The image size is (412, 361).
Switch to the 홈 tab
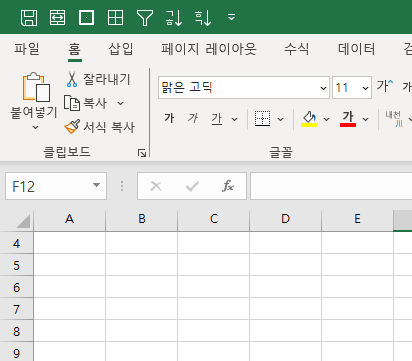(x=75, y=49)
